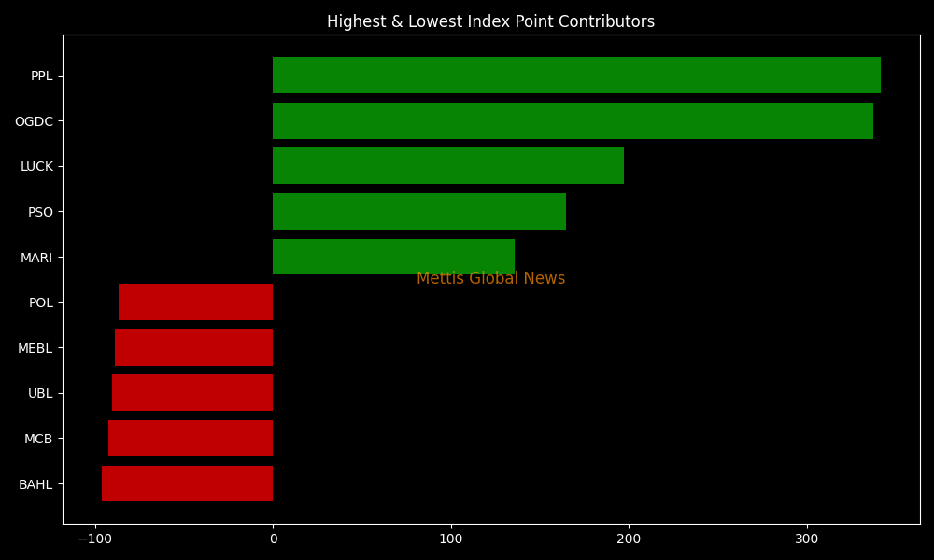Click the red UBL bar

click(x=192, y=393)
